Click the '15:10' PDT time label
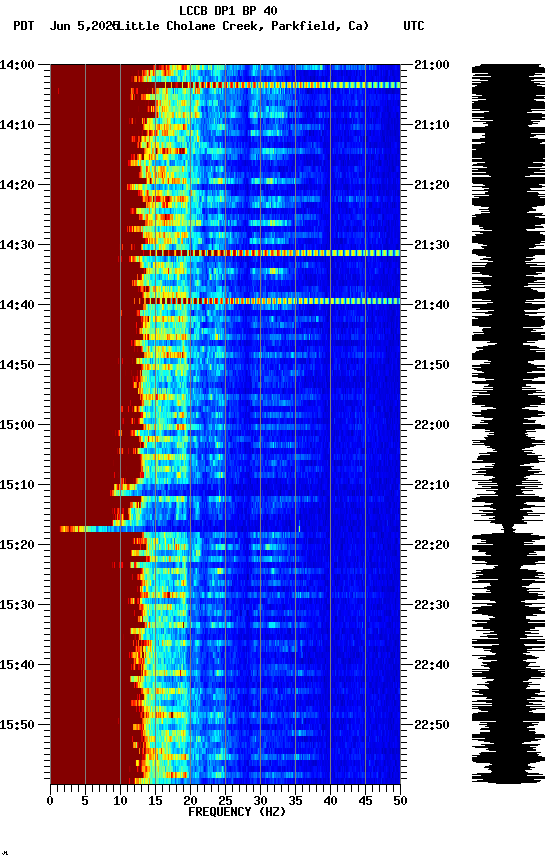Image resolution: width=552 pixels, height=864 pixels. pos(17,485)
